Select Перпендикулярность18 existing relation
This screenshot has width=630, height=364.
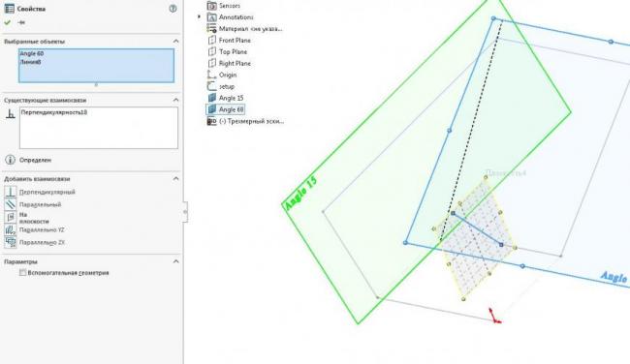pyautogui.click(x=54, y=112)
